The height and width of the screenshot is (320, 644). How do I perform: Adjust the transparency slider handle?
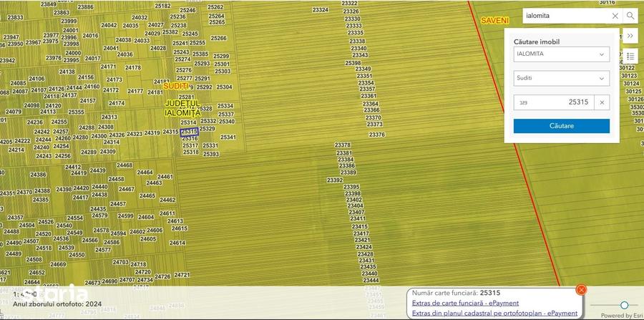click(x=624, y=305)
